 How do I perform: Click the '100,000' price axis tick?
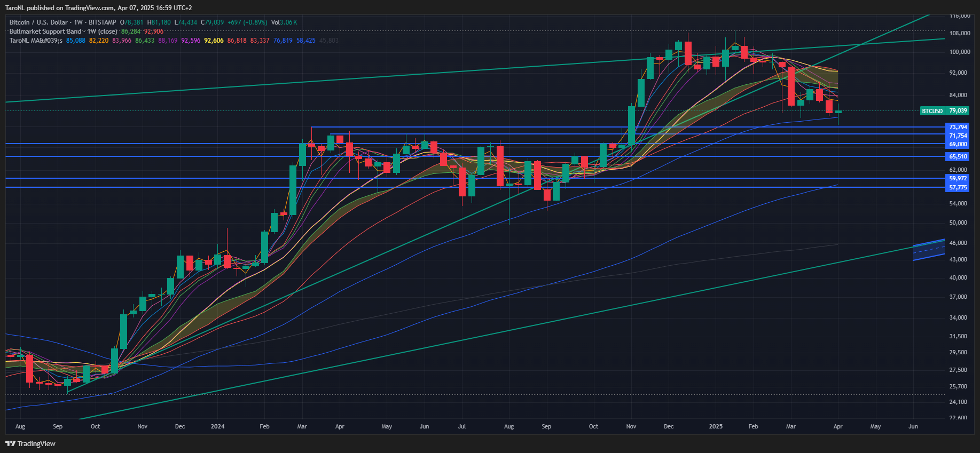959,52
